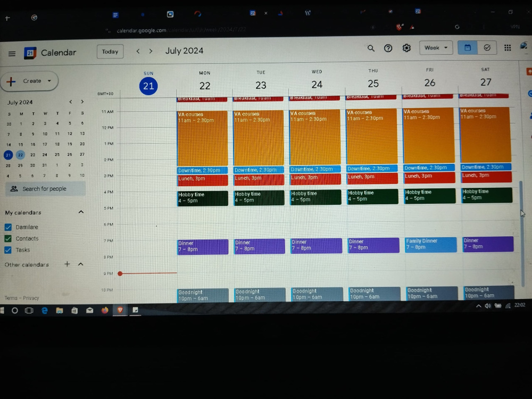
Task: Select July 15 in mini calendar
Action: point(20,144)
